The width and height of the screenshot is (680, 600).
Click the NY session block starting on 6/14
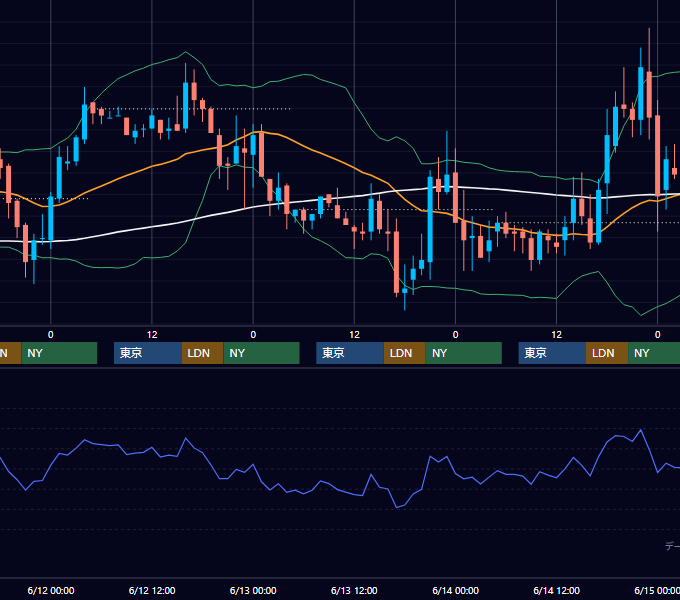point(654,353)
